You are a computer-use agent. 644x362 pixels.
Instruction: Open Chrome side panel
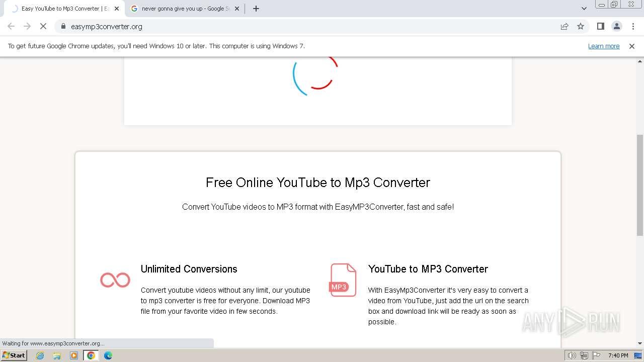click(600, 26)
